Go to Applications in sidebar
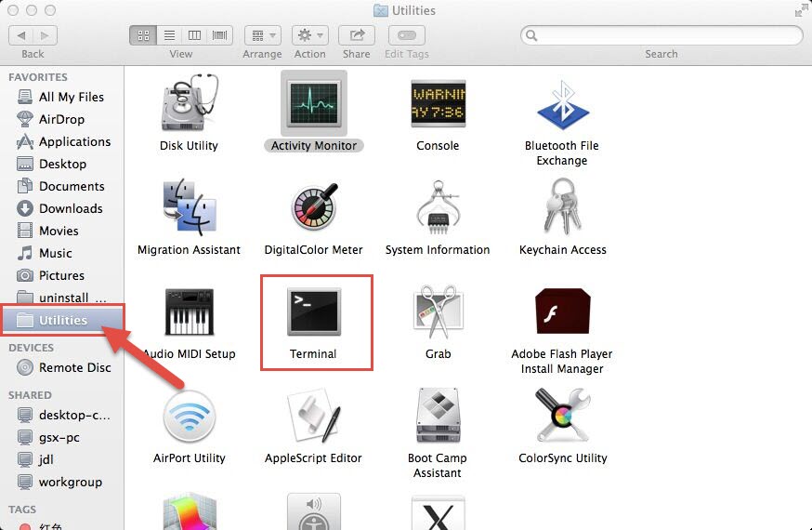This screenshot has width=812, height=530. (62, 141)
